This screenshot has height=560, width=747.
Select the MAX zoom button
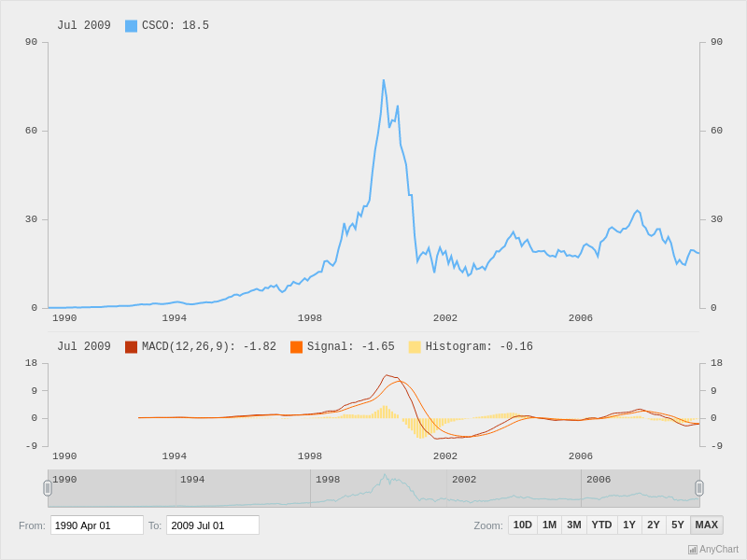pos(707,525)
